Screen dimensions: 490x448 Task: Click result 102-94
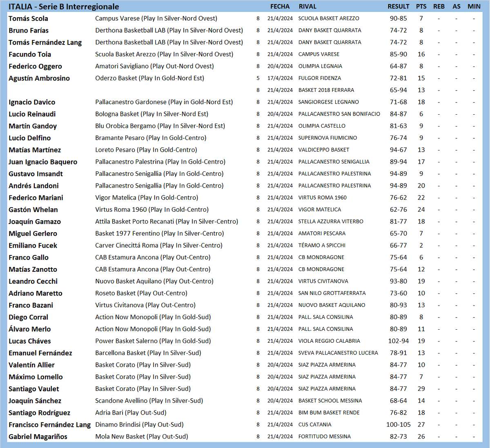pos(398,341)
